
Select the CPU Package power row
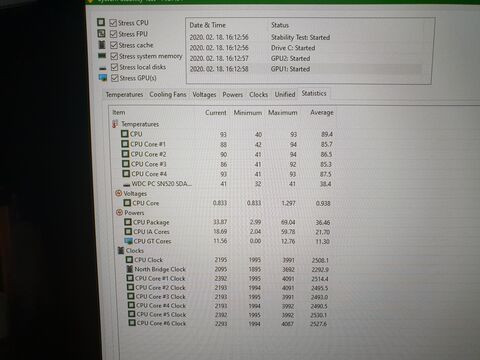pyautogui.click(x=228, y=222)
